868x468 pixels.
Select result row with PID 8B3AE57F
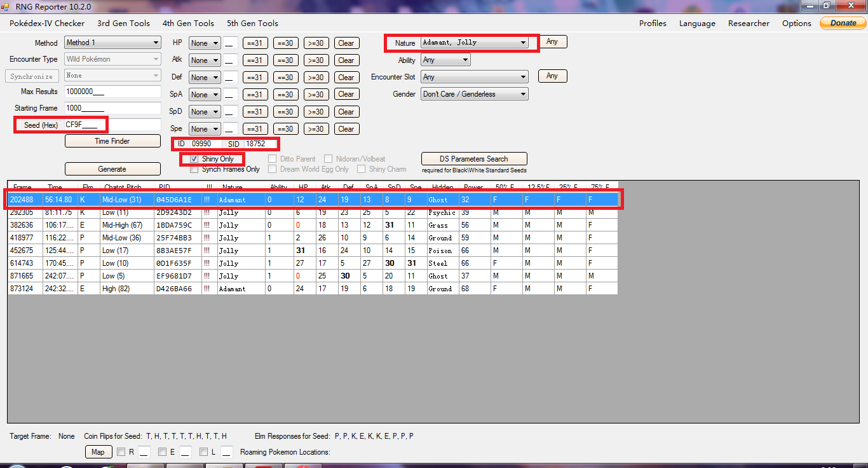coord(313,251)
